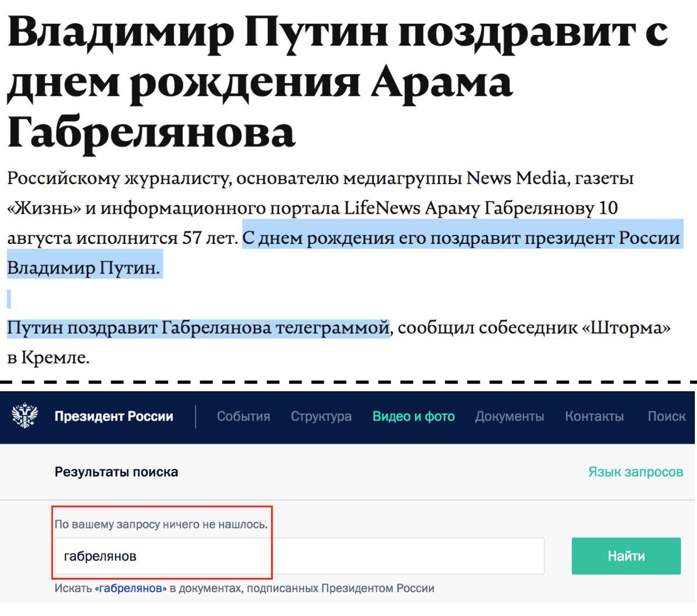Select the Видео и фото menu item
Viewport: 697px width, 616px height.
click(414, 416)
